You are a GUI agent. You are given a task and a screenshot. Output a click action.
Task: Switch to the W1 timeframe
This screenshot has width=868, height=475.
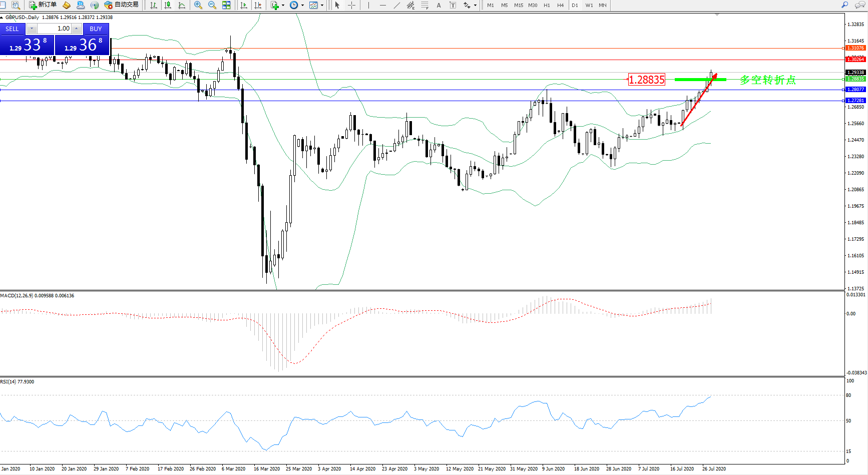coord(589,5)
